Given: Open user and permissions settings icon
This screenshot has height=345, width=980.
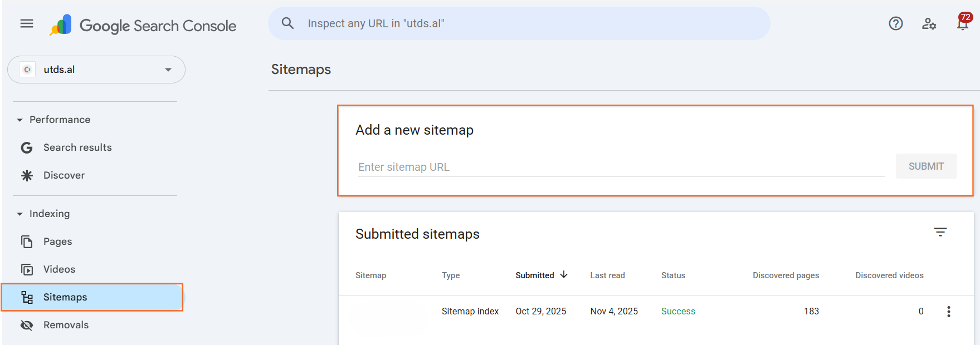Looking at the screenshot, I should click(929, 23).
